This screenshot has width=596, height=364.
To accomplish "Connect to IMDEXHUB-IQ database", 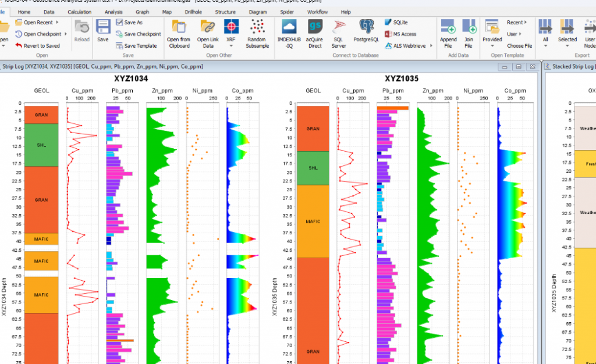I will click(289, 27).
